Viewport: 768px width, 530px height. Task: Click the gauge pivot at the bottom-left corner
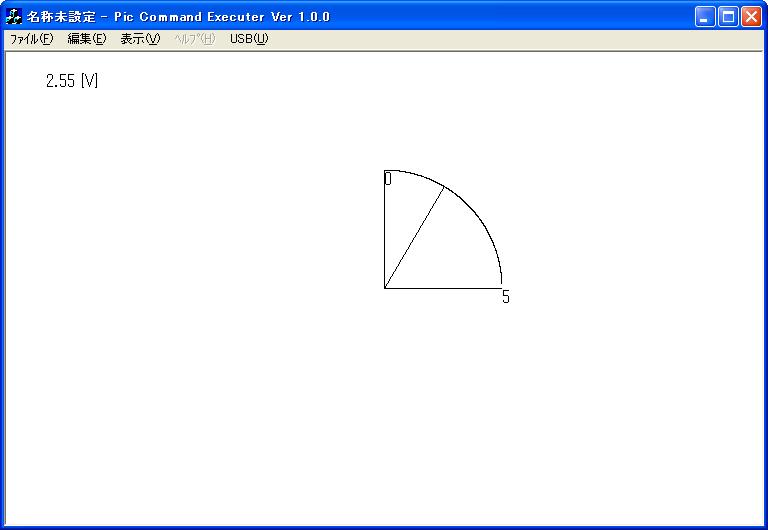pos(385,288)
